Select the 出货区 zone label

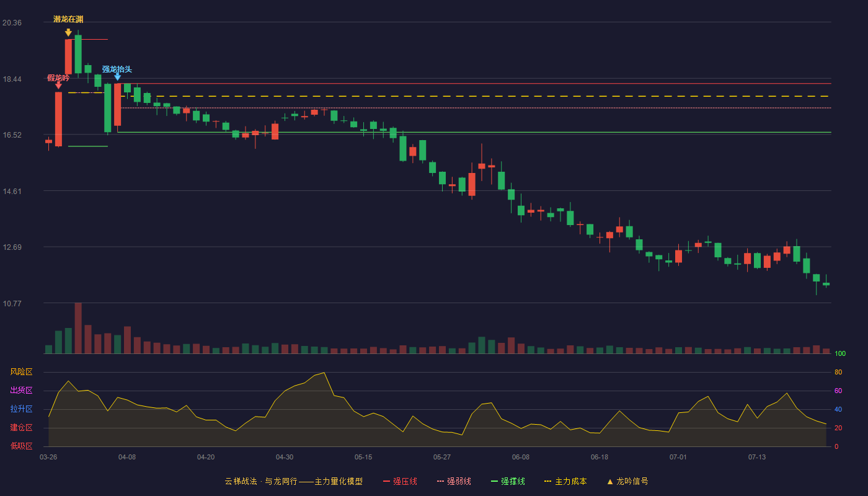click(21, 391)
